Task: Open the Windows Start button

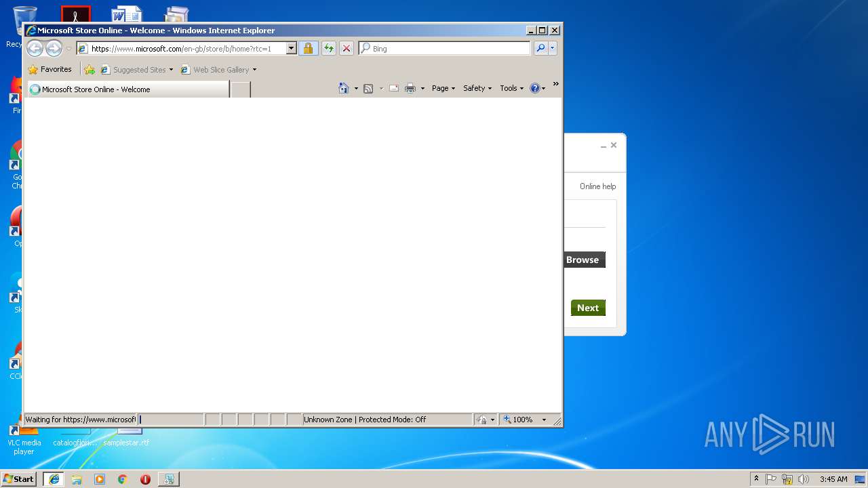Action: tap(19, 479)
